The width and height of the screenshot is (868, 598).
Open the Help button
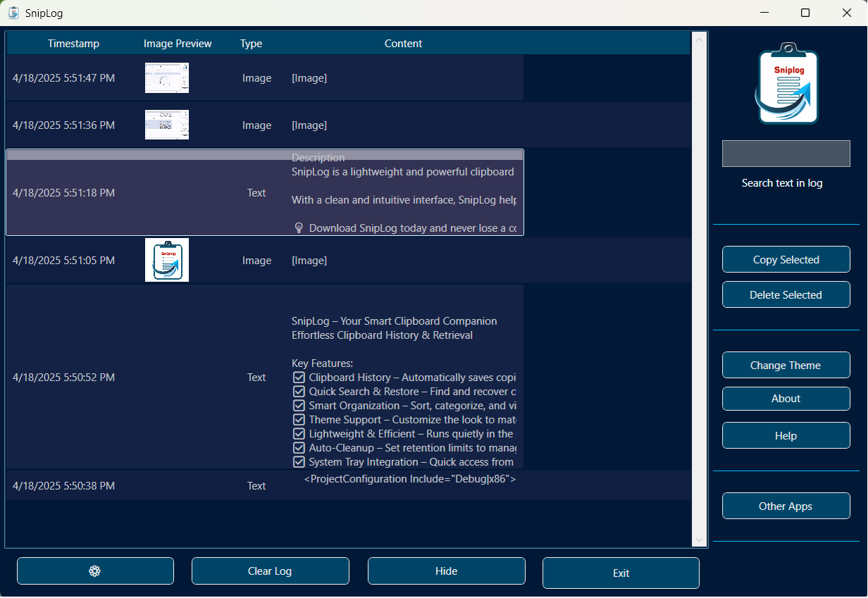[x=786, y=436]
